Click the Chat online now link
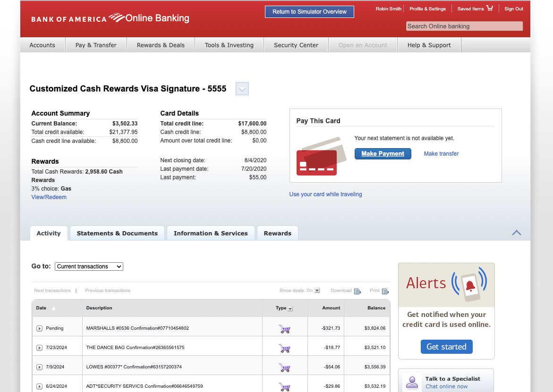The width and height of the screenshot is (553, 392). tap(446, 386)
